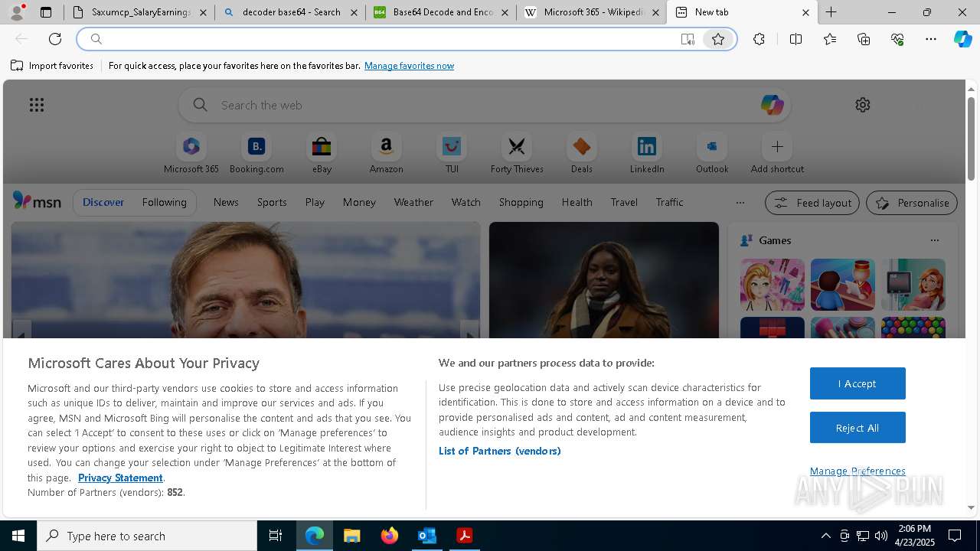The image size is (980, 551).
Task: Open Firefox from the taskbar
Action: pyautogui.click(x=389, y=536)
